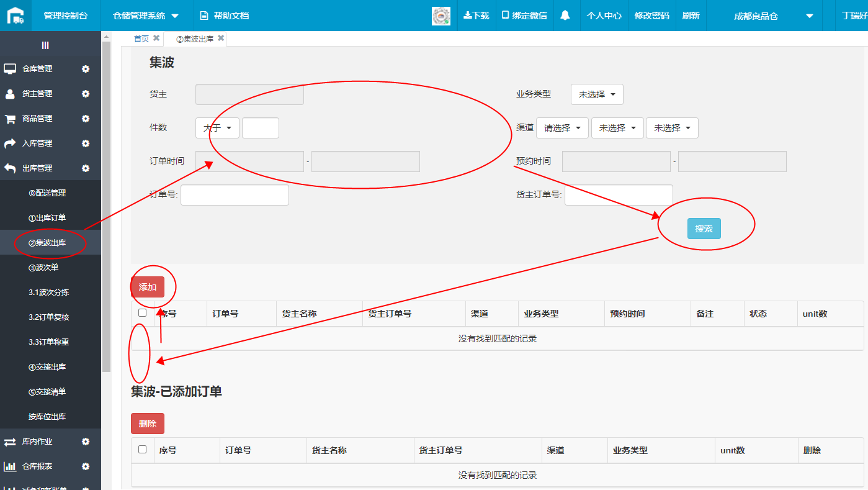Click 绑定微信 bind WeChat button
Screen dimensions: 868x490
[524, 16]
